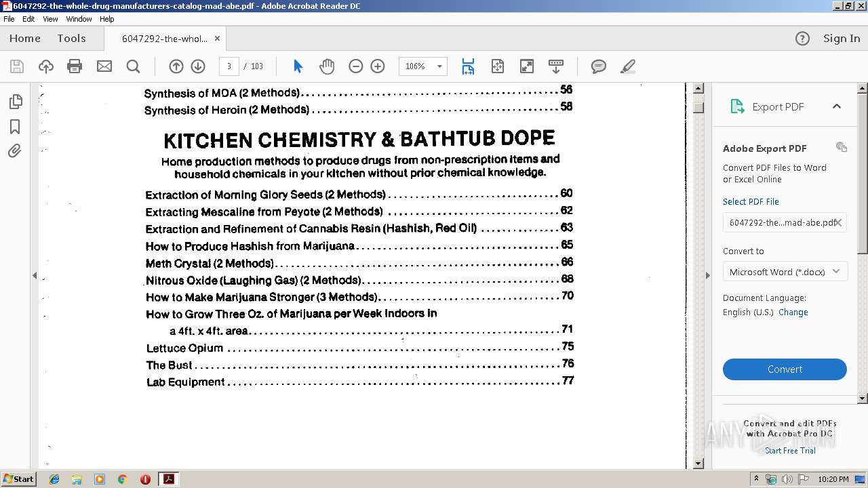Image resolution: width=868 pixels, height=488 pixels.
Task: Click the fit width scrolling icon
Action: [468, 66]
